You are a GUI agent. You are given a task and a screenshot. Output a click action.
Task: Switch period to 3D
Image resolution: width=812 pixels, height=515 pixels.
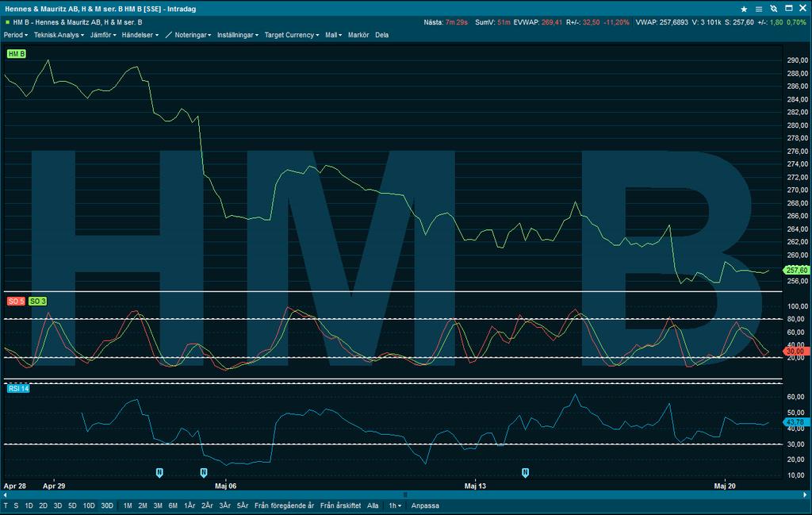(x=57, y=505)
